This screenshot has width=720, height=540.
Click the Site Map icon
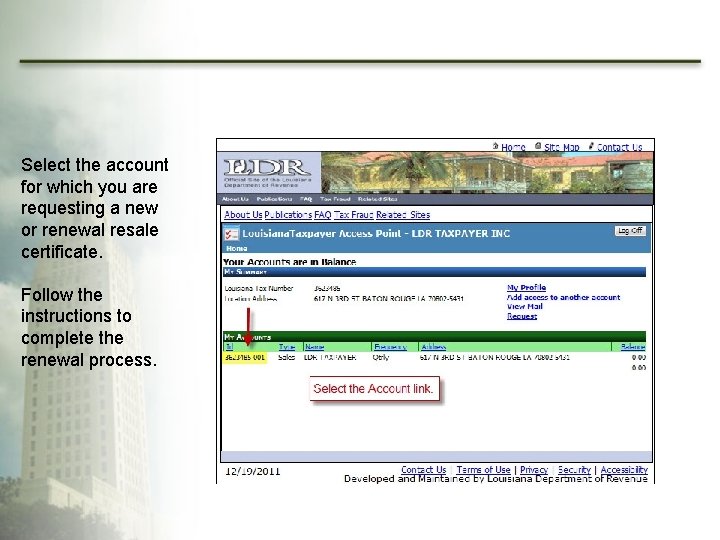538,146
